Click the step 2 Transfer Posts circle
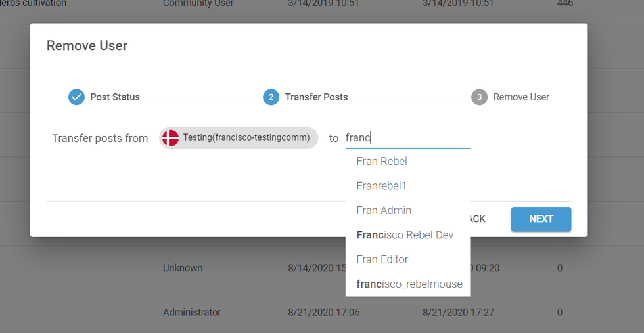Image resolution: width=644 pixels, height=333 pixels. tap(271, 97)
